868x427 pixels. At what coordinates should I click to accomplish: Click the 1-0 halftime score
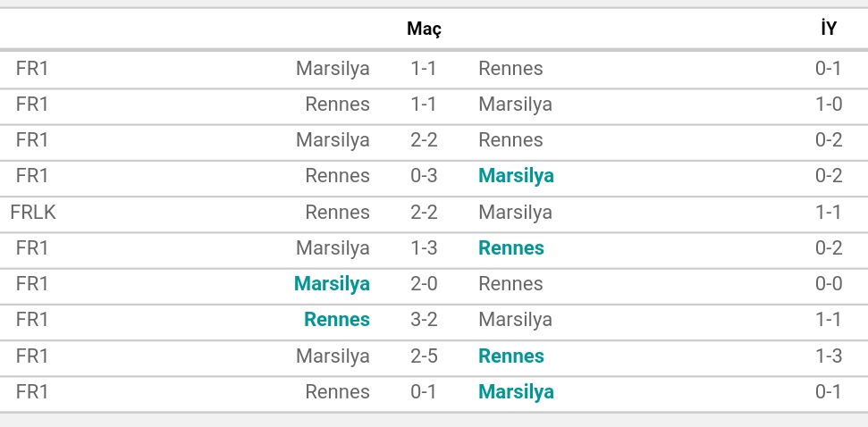click(829, 104)
